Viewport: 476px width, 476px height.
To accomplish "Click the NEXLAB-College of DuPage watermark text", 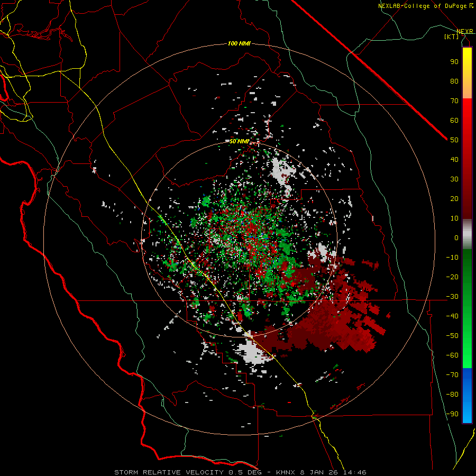I will click(422, 6).
